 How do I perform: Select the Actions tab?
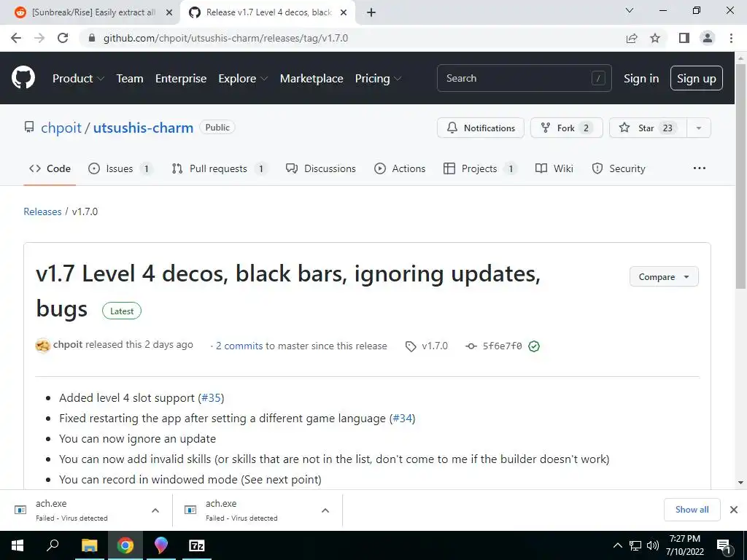coord(400,168)
